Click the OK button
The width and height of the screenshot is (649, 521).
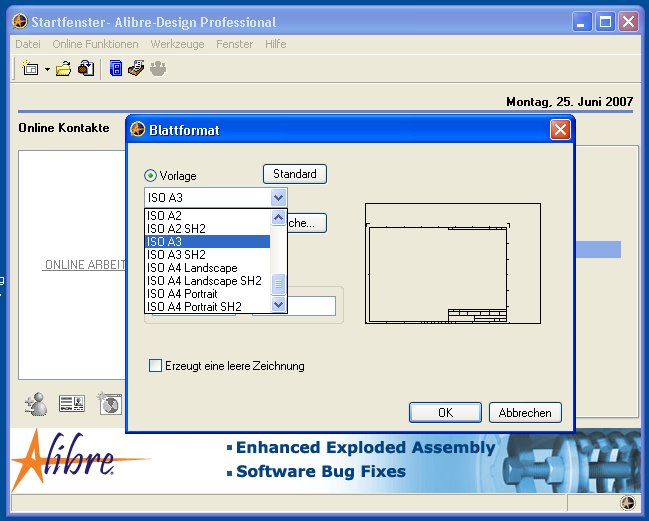tap(445, 413)
